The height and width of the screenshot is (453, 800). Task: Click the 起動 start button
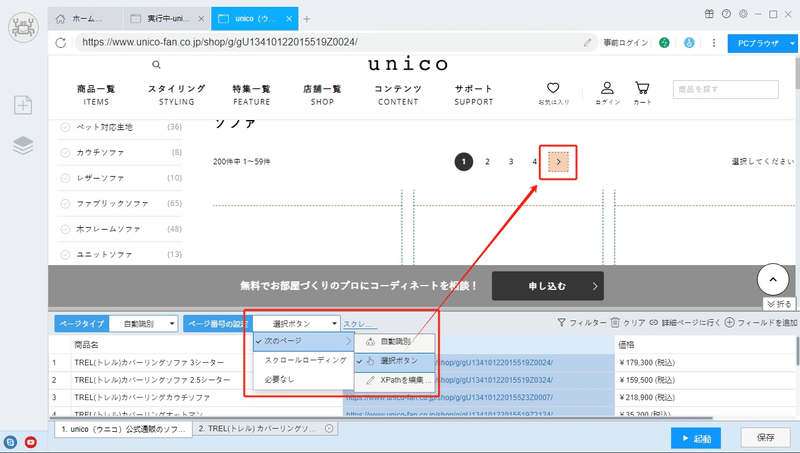[696, 438]
